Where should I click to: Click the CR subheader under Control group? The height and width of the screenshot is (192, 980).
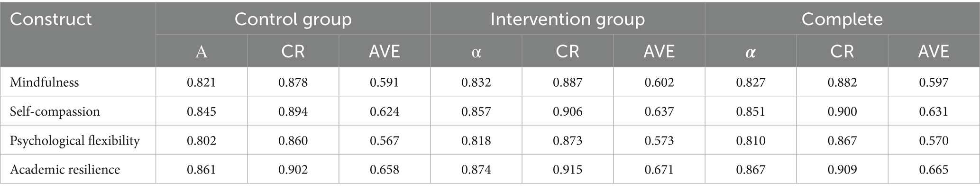pyautogui.click(x=293, y=52)
